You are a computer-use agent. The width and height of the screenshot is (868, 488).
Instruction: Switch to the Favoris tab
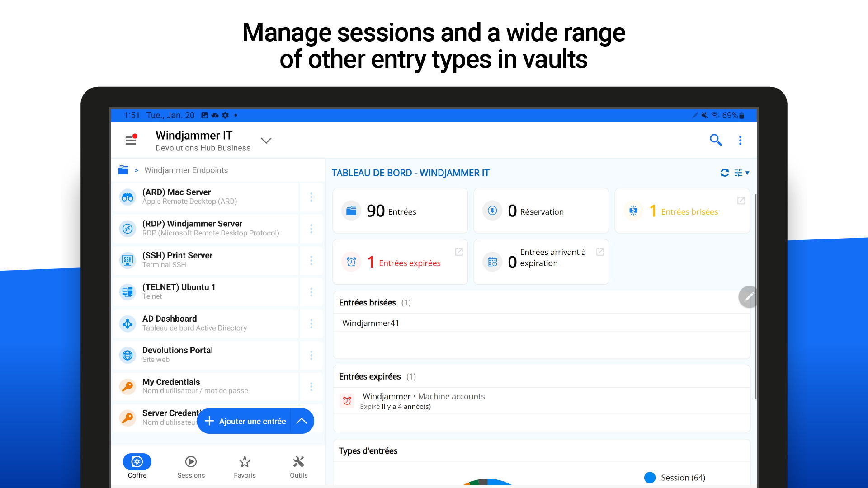[x=245, y=466]
